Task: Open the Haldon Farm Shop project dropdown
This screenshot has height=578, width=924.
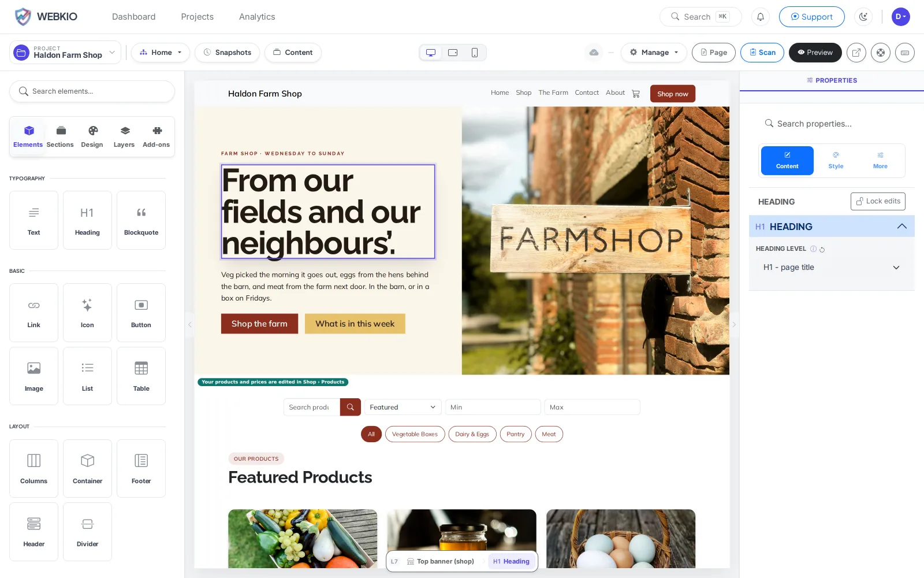Action: [x=65, y=53]
